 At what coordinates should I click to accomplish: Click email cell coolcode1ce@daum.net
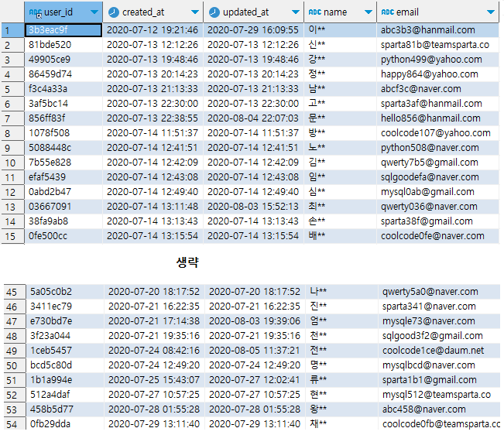click(x=440, y=351)
